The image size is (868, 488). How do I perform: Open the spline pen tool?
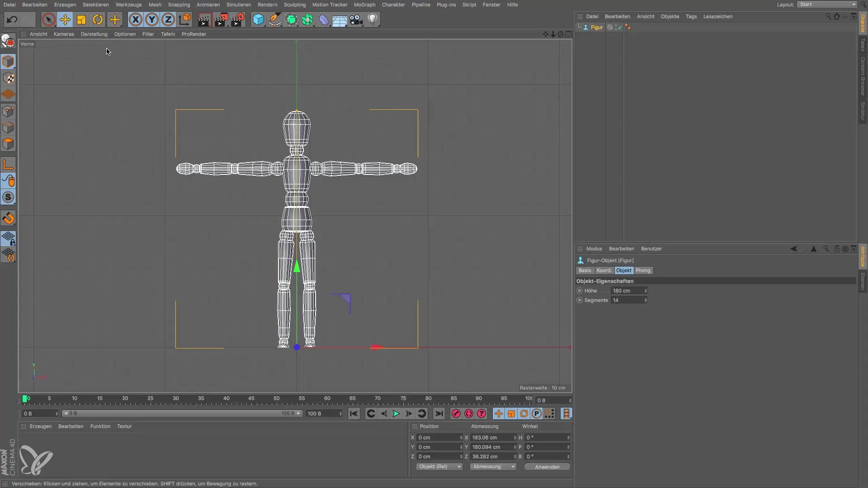tap(275, 20)
